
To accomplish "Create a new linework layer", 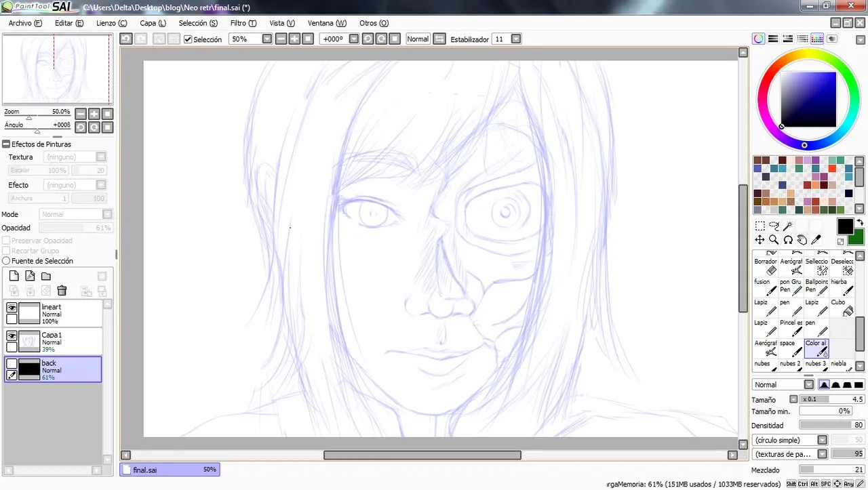I will [30, 276].
